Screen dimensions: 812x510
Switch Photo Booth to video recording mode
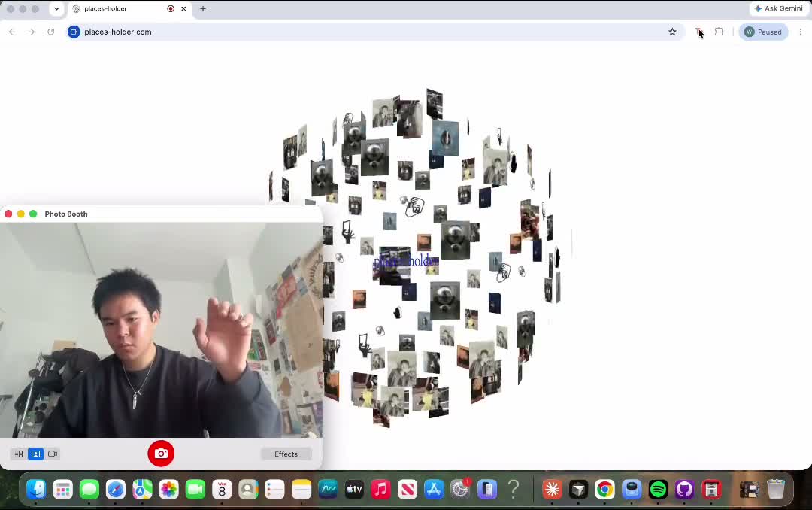coord(53,454)
